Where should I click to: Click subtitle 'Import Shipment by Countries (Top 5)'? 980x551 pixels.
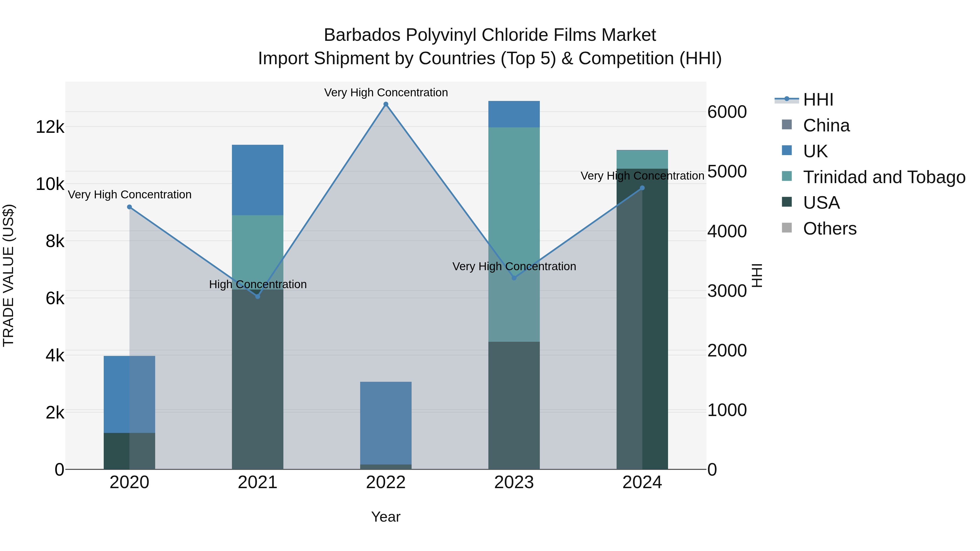click(407, 59)
